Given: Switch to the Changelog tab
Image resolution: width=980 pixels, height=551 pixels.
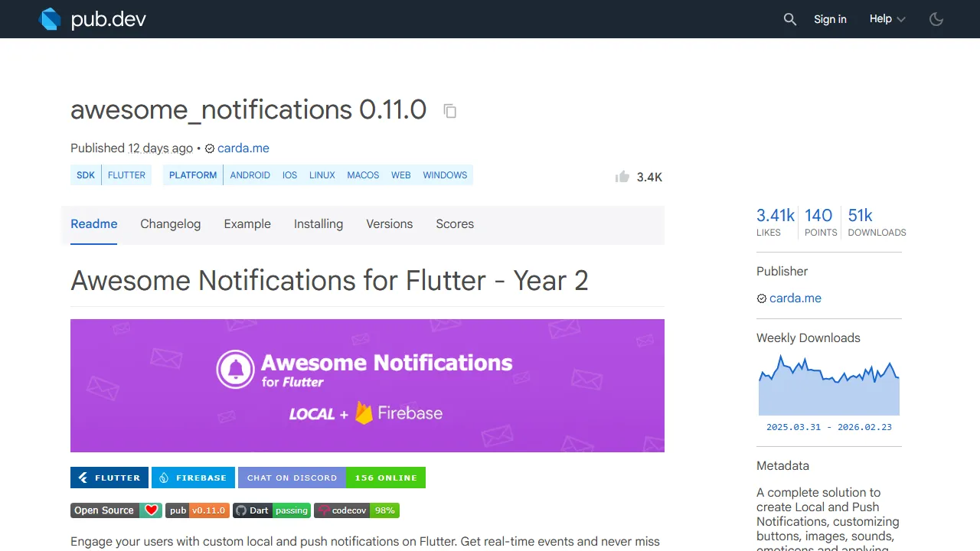Looking at the screenshot, I should click(x=170, y=223).
